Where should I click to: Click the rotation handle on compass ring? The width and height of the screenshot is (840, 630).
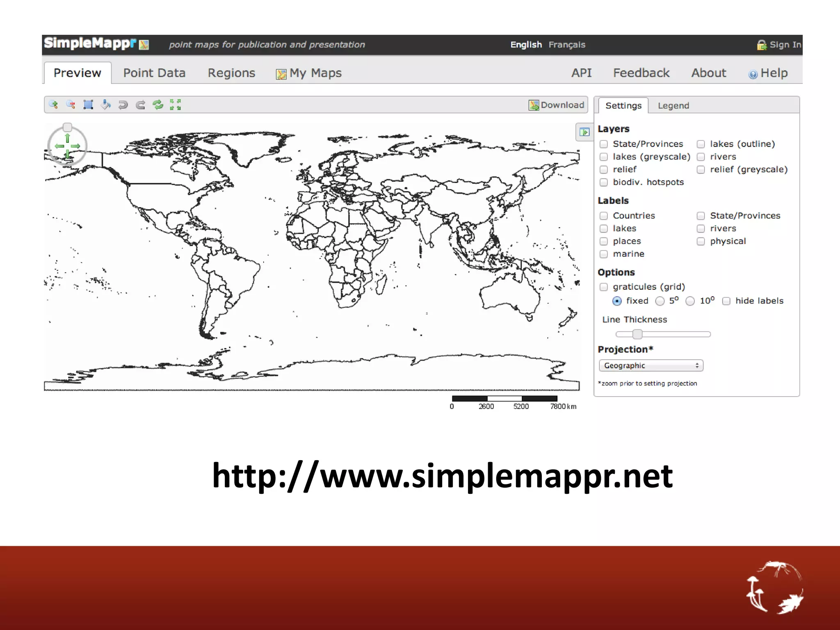[x=68, y=127]
